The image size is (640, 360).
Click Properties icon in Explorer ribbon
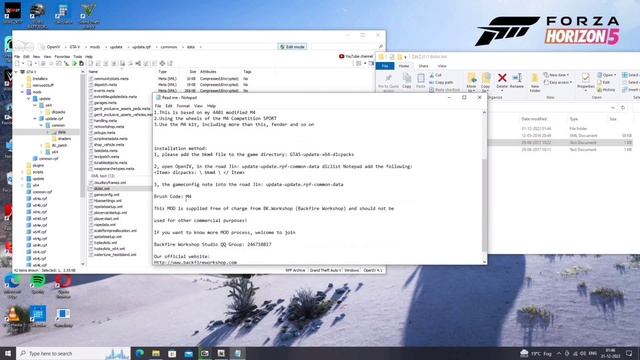tap(586, 80)
